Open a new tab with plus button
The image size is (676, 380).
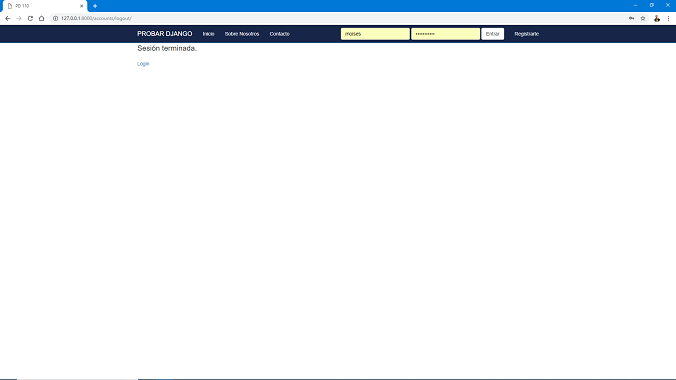95,6
